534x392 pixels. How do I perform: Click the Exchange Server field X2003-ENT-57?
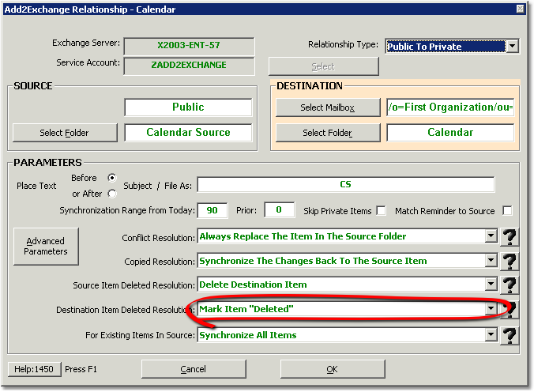pos(189,45)
